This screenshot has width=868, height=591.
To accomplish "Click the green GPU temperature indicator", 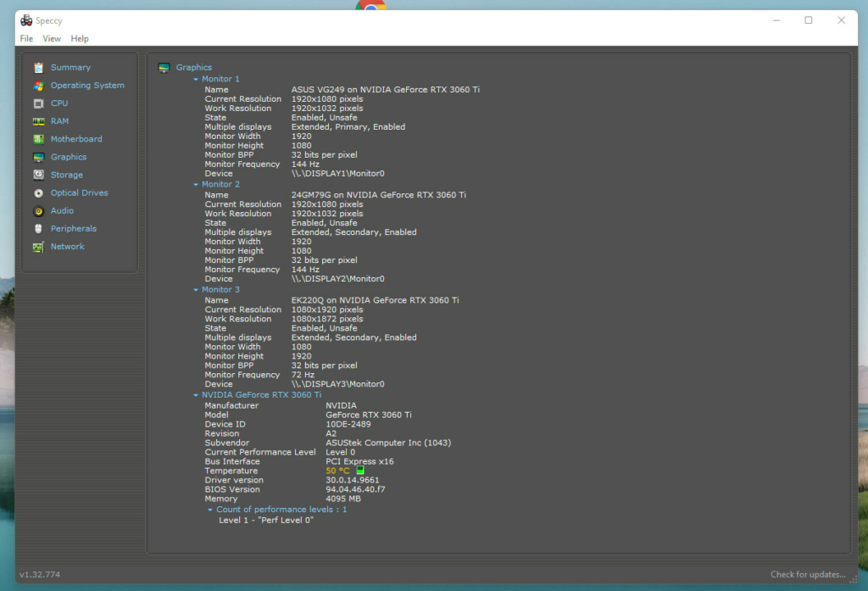I will [x=359, y=471].
